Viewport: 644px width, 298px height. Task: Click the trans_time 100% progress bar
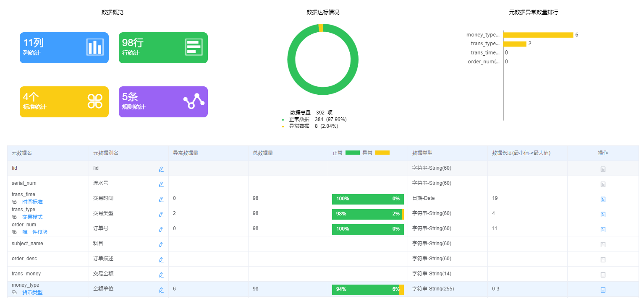[x=368, y=199]
